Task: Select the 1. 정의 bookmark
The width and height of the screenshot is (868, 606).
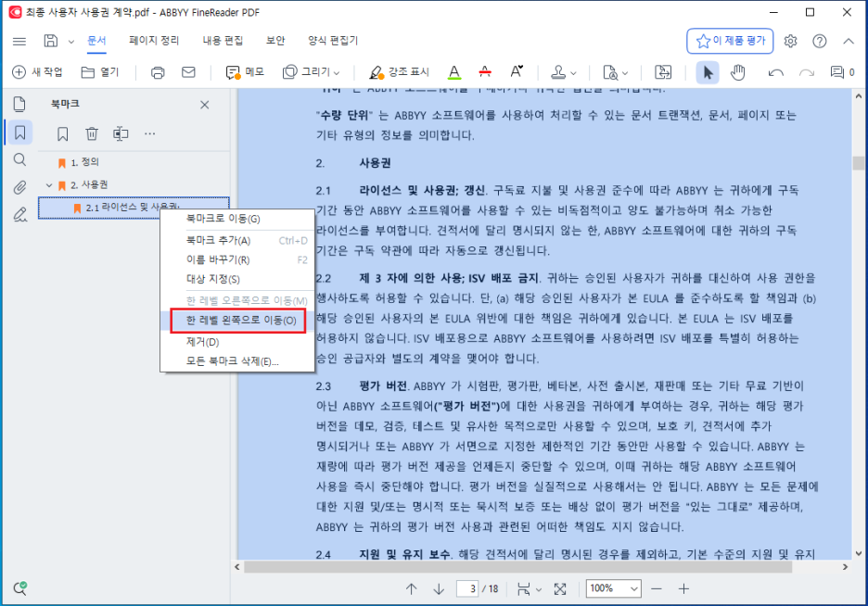Action: (x=84, y=162)
